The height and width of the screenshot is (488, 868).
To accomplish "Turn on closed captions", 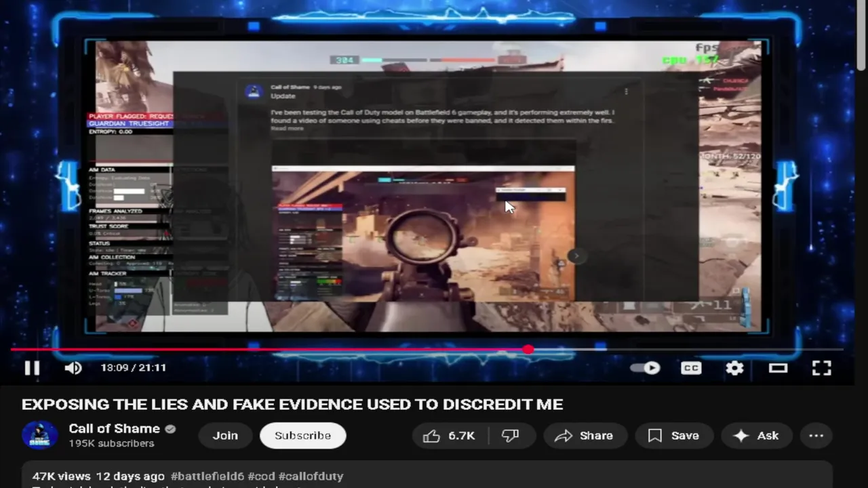I will click(x=691, y=368).
